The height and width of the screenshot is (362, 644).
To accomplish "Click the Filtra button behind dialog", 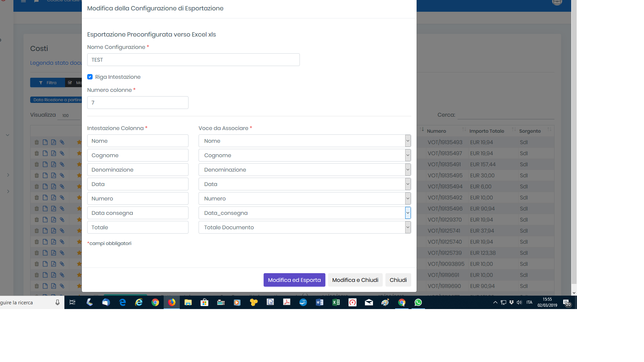I will [x=48, y=83].
